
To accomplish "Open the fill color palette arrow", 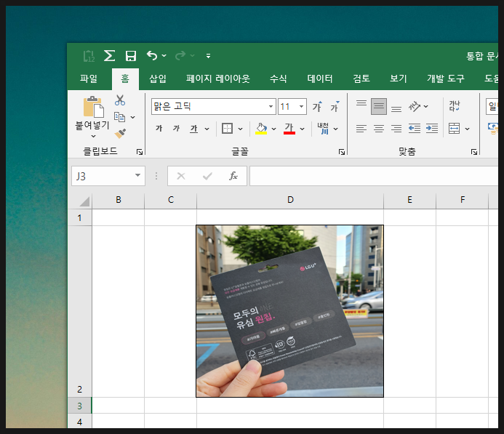I will coord(274,129).
